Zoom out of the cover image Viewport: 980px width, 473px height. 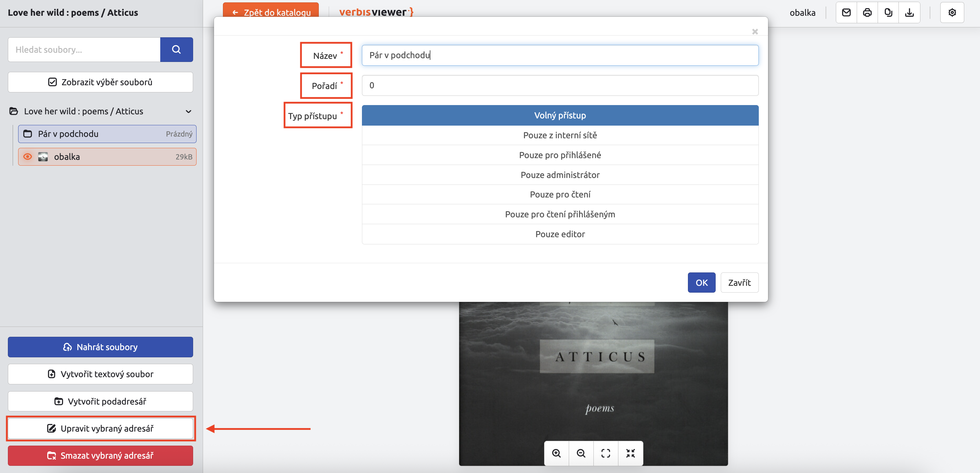click(581, 453)
